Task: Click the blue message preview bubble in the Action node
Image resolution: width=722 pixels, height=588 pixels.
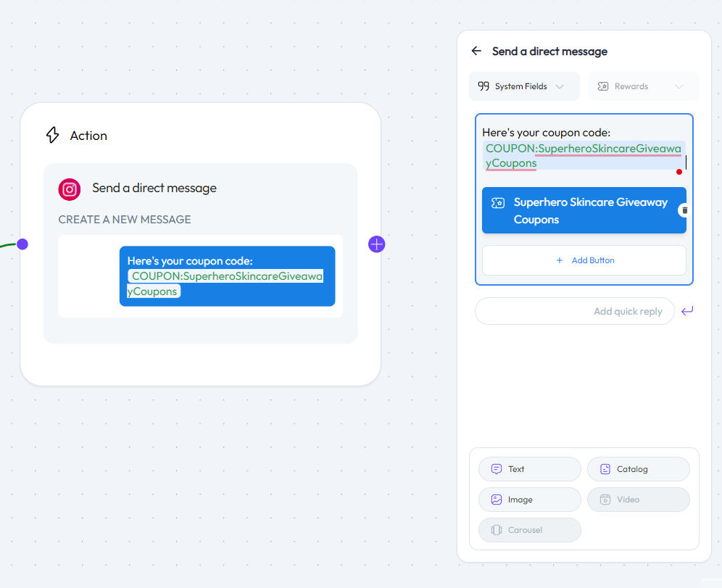Action: (227, 276)
